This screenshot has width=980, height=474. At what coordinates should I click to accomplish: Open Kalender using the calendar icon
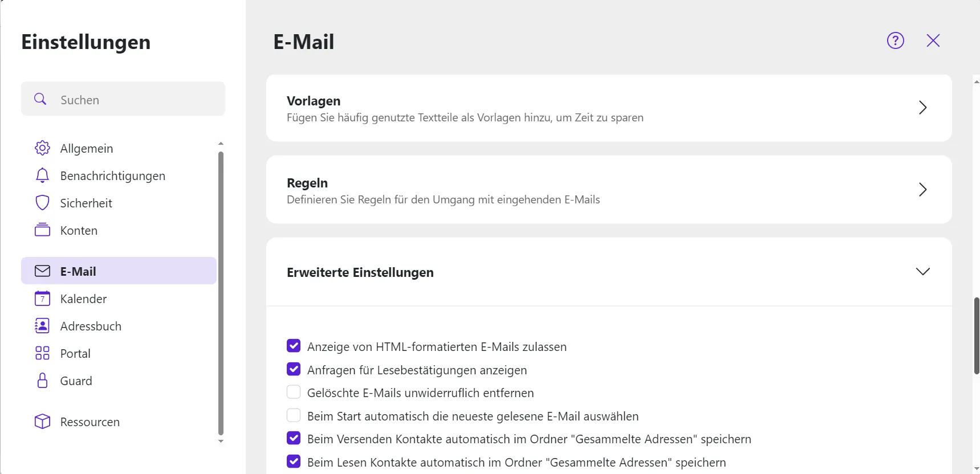pyautogui.click(x=42, y=298)
